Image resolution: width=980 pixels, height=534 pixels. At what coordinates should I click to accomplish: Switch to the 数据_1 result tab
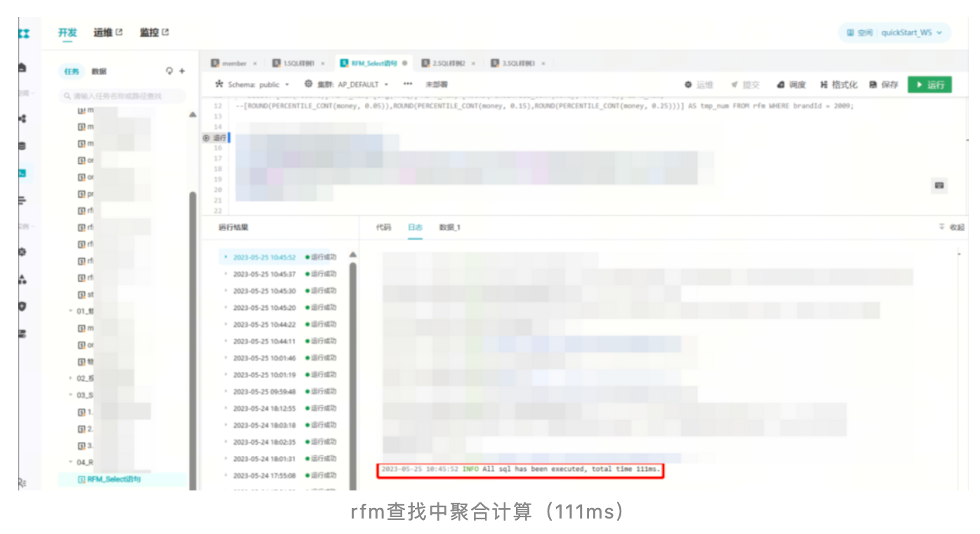pyautogui.click(x=449, y=227)
